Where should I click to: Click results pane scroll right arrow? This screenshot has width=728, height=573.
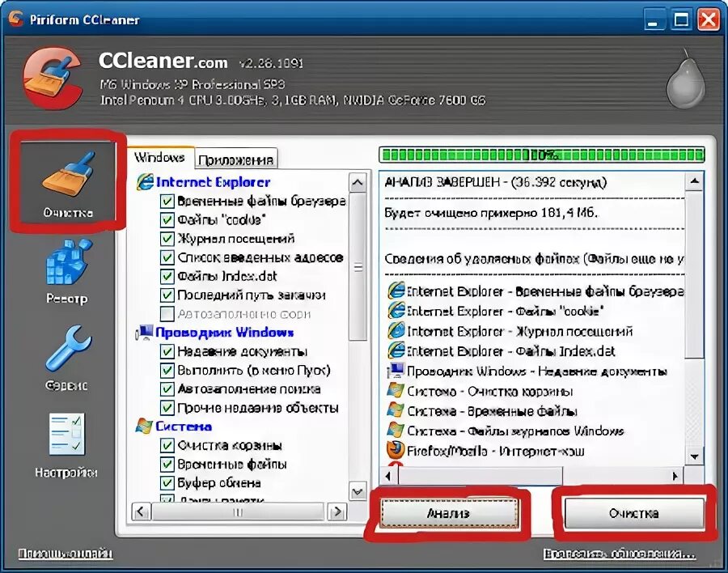click(x=675, y=476)
